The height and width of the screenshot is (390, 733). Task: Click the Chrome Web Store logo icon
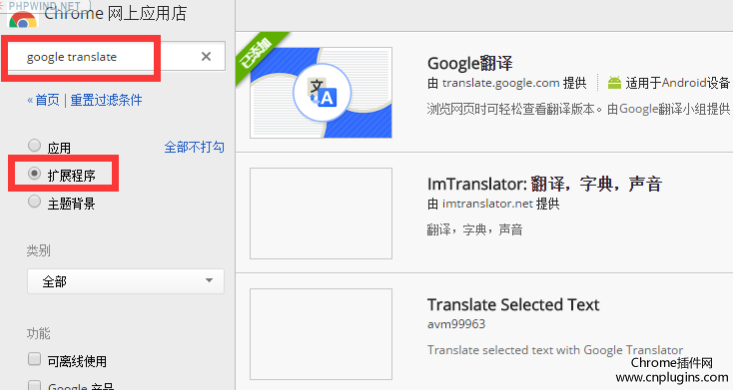point(22,20)
